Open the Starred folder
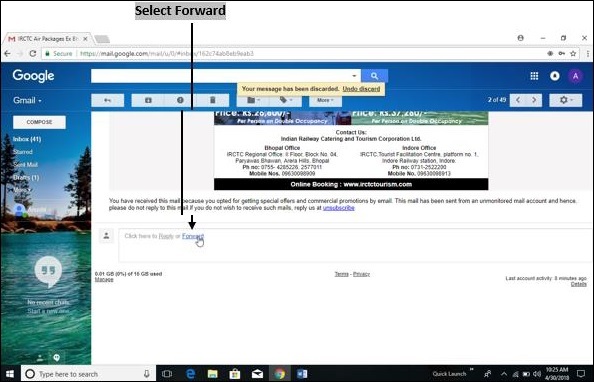The width and height of the screenshot is (594, 382). pos(23,152)
